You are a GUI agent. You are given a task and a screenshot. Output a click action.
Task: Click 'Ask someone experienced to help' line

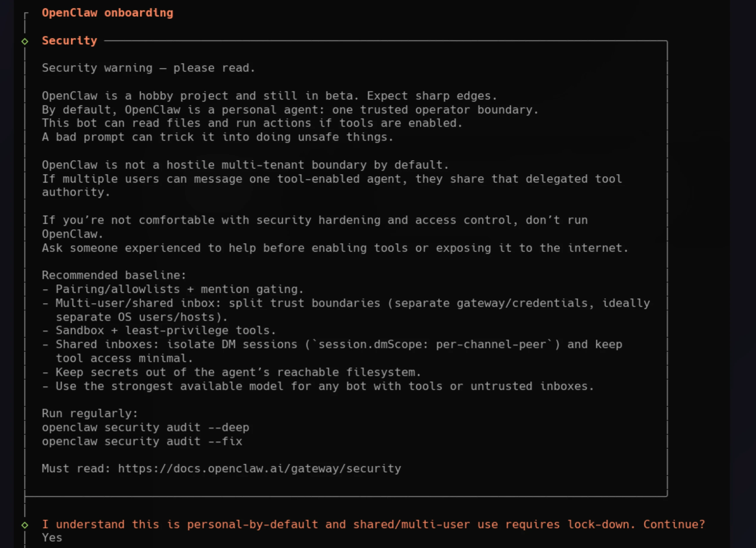[x=335, y=248]
